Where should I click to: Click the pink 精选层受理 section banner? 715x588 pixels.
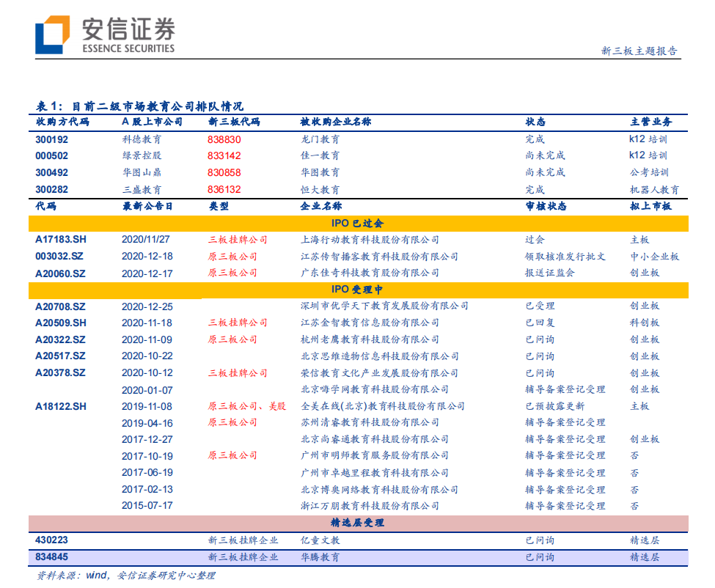click(358, 523)
